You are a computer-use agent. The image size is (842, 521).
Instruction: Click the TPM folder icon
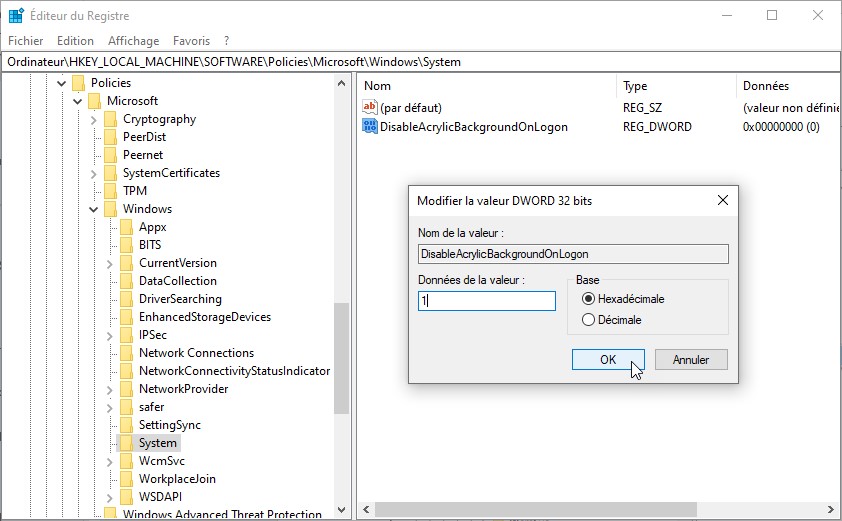click(x=110, y=191)
